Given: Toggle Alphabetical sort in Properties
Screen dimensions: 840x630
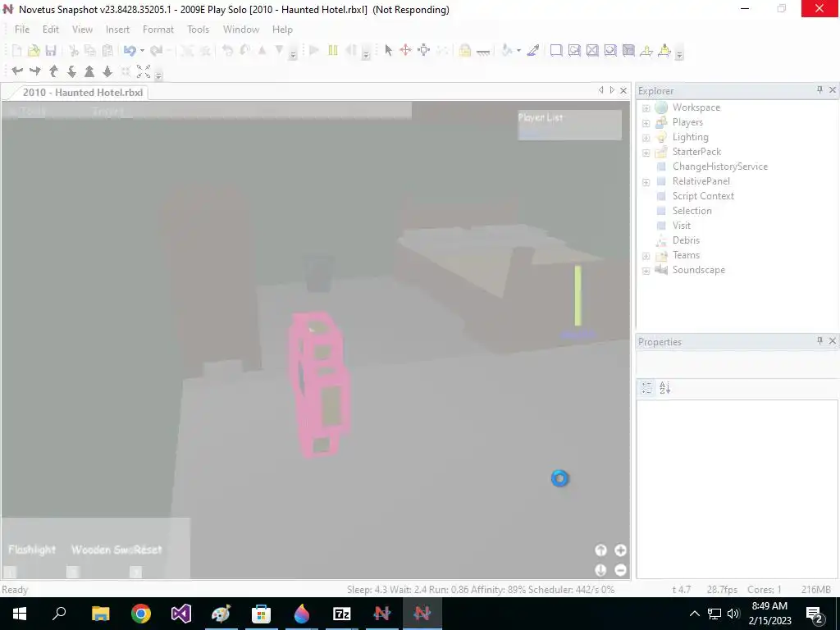Looking at the screenshot, I should click(664, 388).
